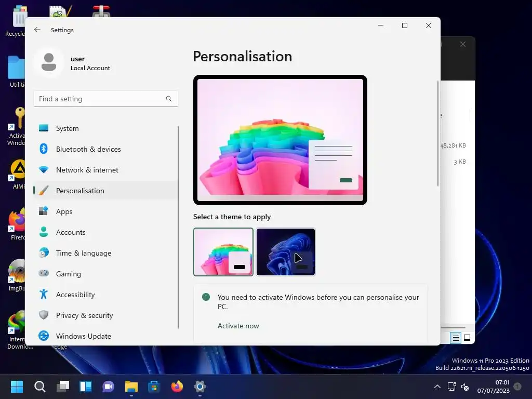Click the Activate now link
Screen dimensions: 532x399
coord(238,326)
